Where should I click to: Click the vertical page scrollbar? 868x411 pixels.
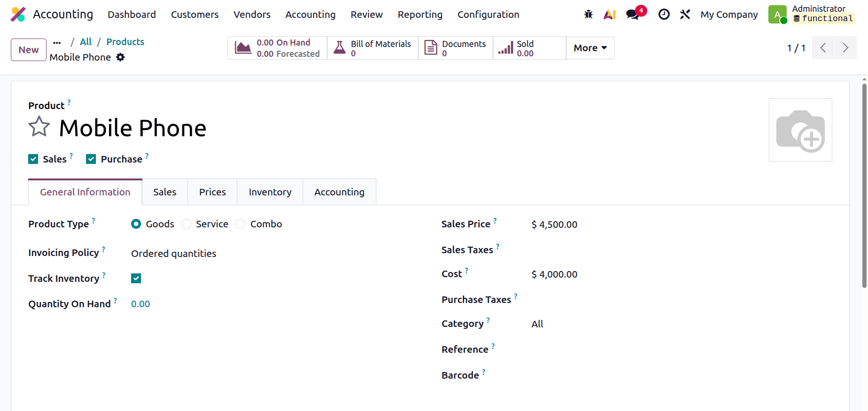coord(864,186)
